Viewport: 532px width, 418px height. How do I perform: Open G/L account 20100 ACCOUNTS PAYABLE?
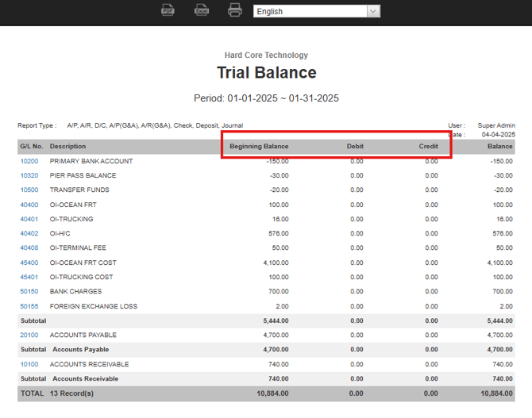coord(29,335)
